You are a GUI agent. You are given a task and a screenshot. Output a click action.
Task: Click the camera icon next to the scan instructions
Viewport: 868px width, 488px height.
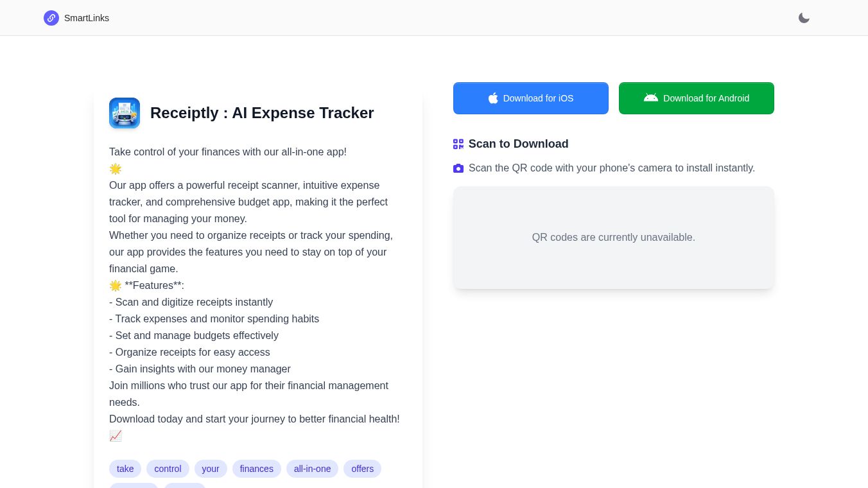(458, 168)
